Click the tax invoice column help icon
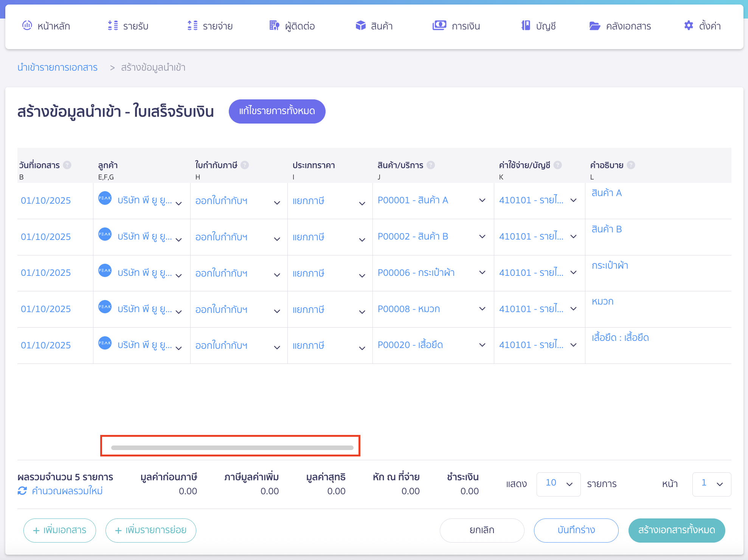 [x=245, y=165]
